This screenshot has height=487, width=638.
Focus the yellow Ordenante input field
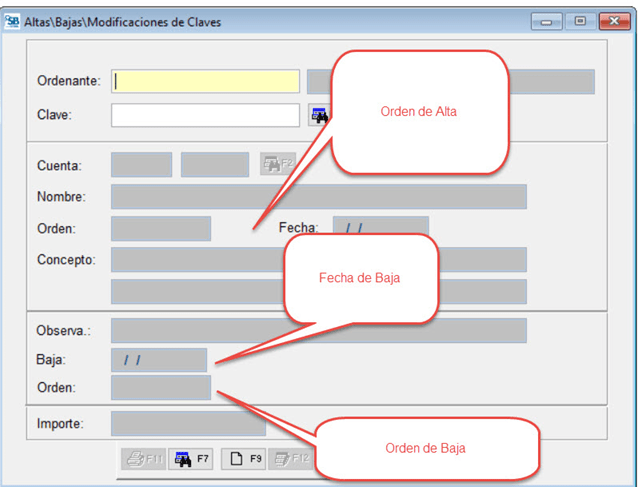(x=205, y=81)
